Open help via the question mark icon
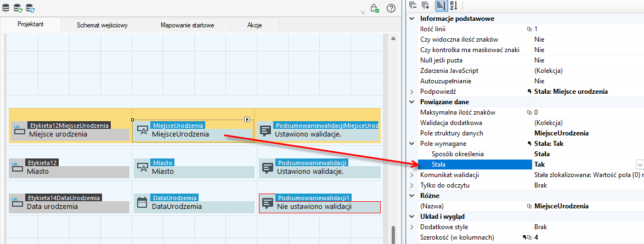The width and height of the screenshot is (644, 244). 391,8
